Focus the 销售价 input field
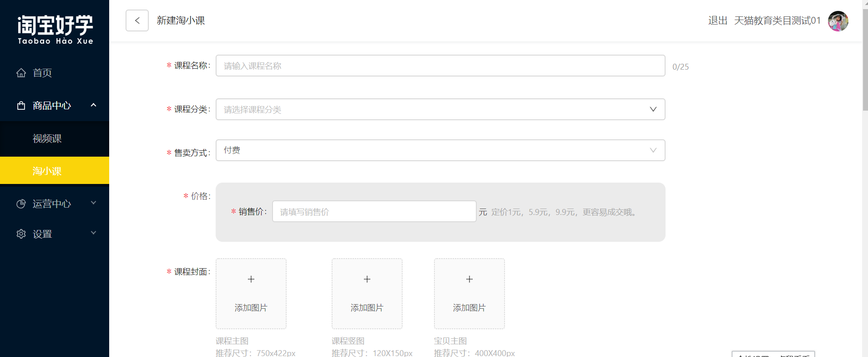 (374, 211)
